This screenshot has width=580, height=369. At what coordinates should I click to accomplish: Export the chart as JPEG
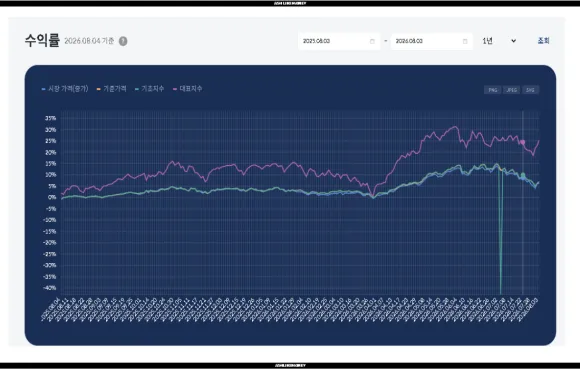click(x=511, y=90)
